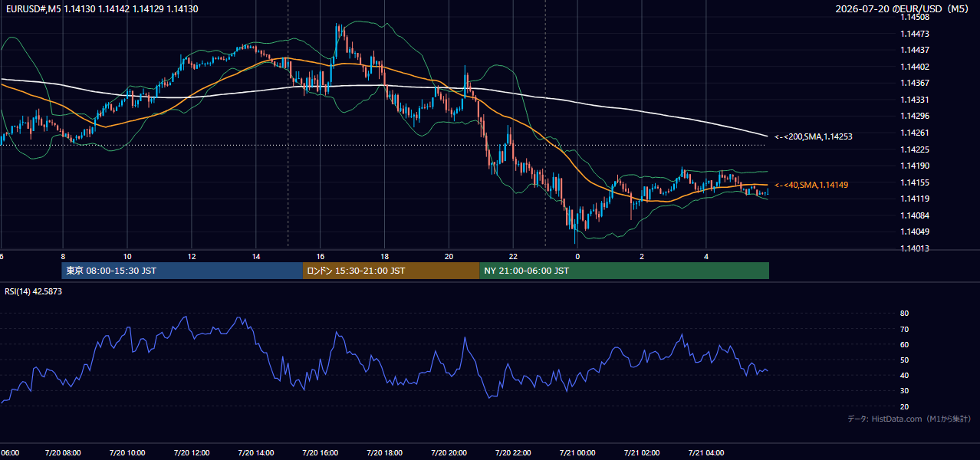Click the 7/21 02:00 time label
Image resolution: width=980 pixels, height=460 pixels.
[642, 453]
